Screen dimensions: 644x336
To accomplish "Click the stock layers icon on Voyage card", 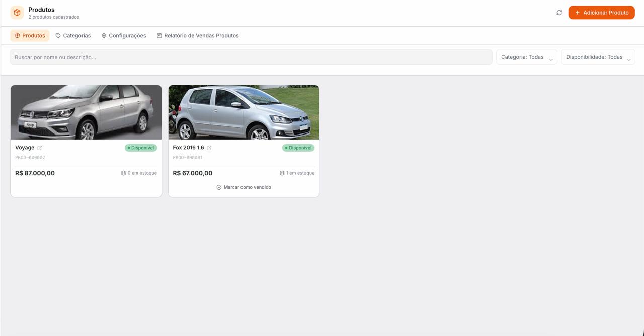I will click(123, 173).
